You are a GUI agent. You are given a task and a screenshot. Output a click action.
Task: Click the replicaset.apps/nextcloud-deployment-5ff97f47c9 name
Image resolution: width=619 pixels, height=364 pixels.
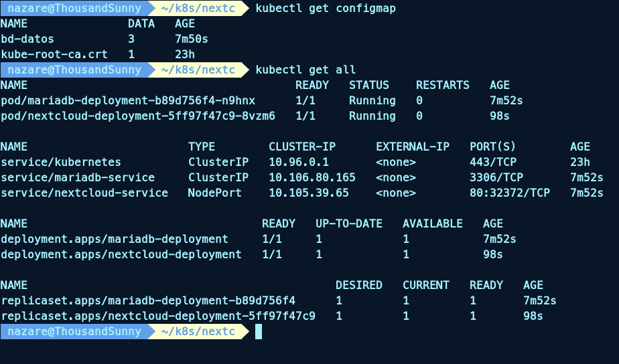[x=158, y=316]
